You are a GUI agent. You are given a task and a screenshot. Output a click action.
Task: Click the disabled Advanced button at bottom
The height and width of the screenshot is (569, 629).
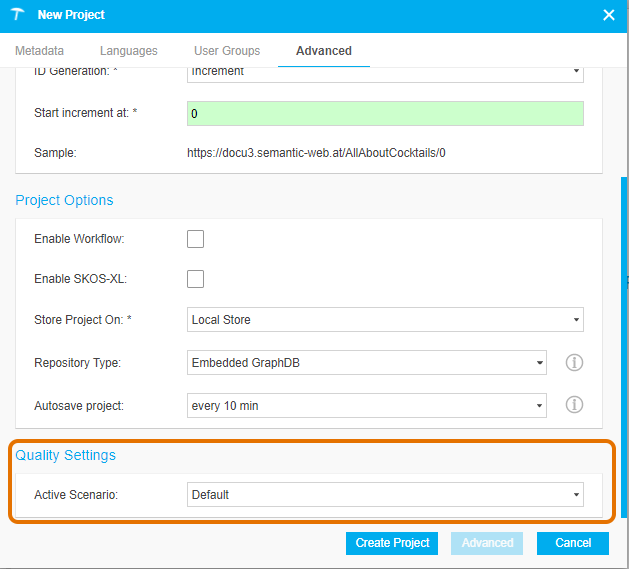point(487,543)
